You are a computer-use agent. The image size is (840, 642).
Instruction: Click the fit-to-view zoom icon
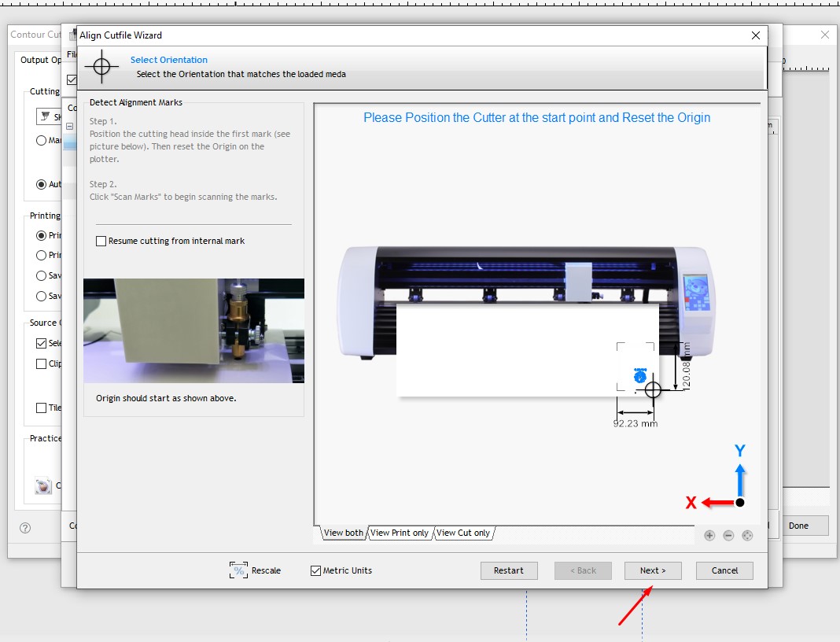pyautogui.click(x=747, y=535)
